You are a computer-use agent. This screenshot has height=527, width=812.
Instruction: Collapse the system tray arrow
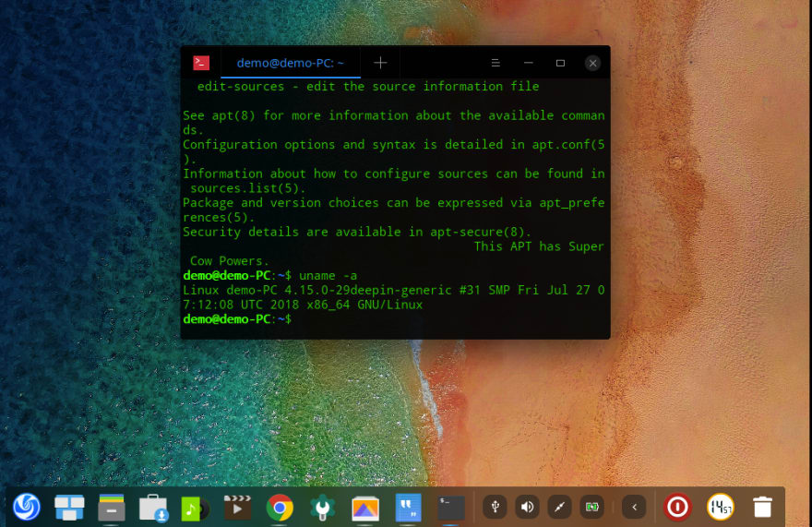tap(635, 507)
